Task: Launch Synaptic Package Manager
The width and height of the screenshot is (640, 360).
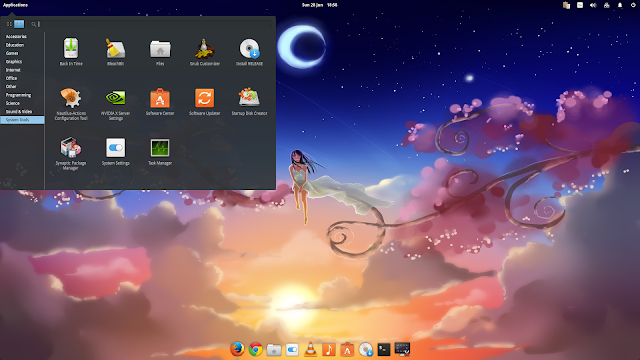Action: pyautogui.click(x=71, y=153)
